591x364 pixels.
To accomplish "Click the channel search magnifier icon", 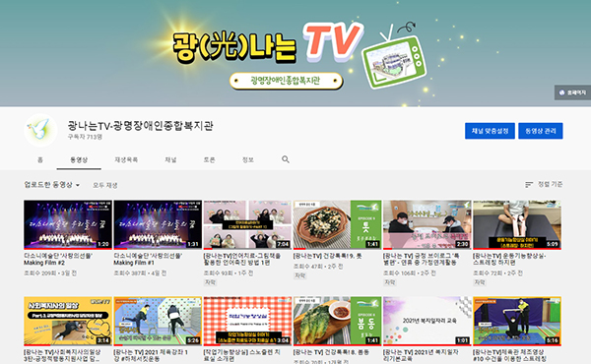I will [x=286, y=159].
